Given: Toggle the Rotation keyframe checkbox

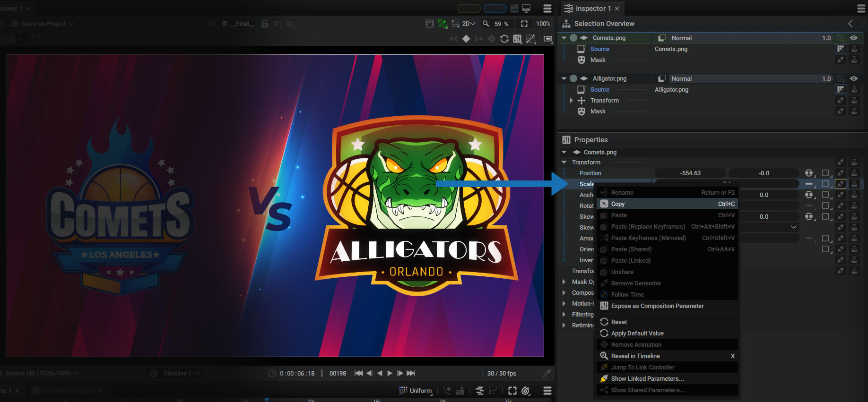Looking at the screenshot, I should 825,205.
